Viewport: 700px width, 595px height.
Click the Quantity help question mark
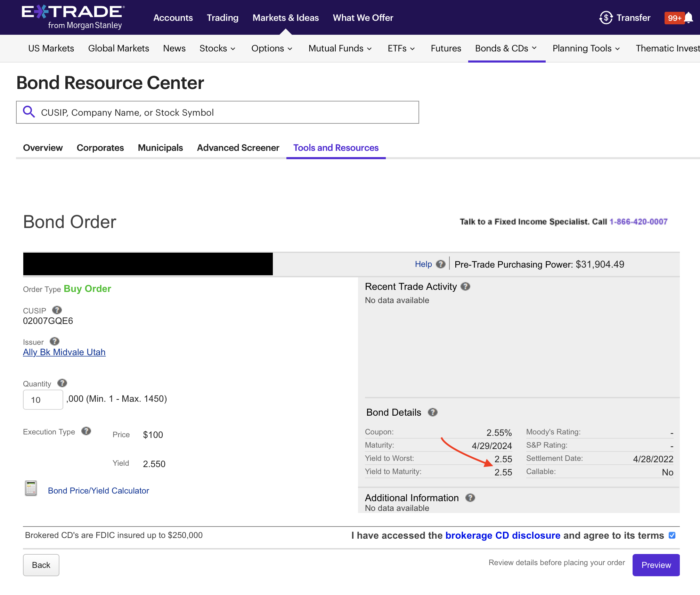[x=62, y=383]
